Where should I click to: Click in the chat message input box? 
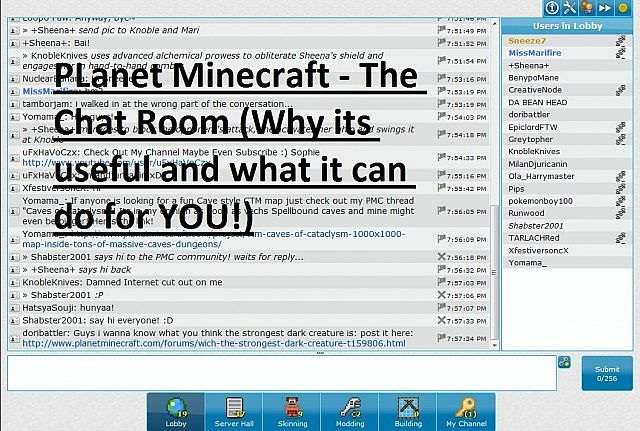(282, 373)
